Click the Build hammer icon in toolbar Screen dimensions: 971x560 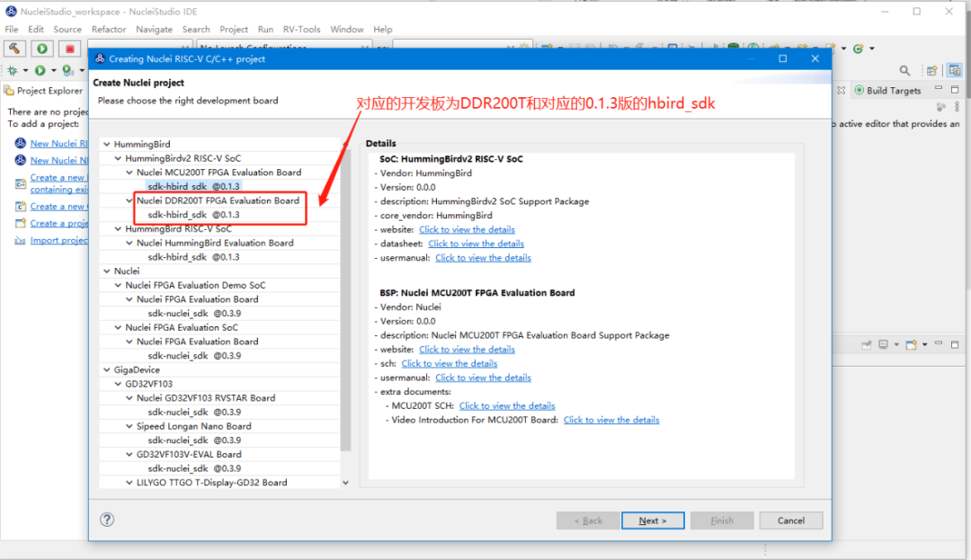14,49
